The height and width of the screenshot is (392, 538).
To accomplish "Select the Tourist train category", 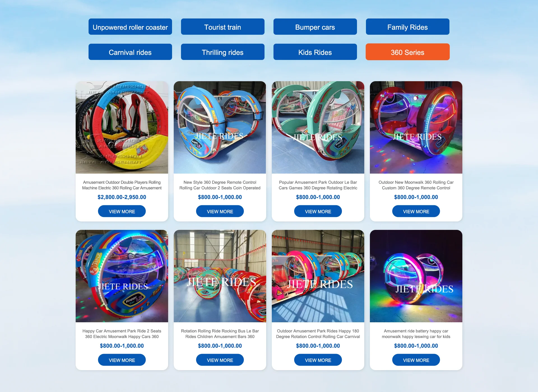I will tap(222, 27).
